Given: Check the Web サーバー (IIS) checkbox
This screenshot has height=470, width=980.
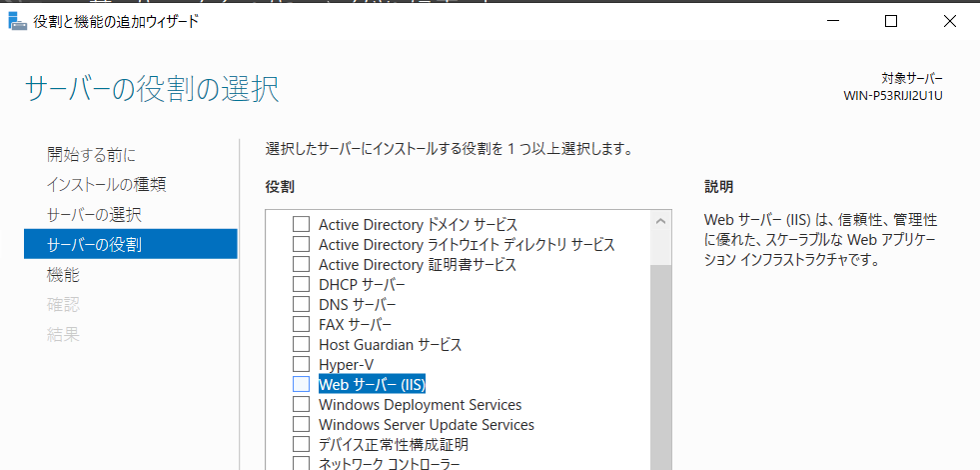Looking at the screenshot, I should (x=302, y=384).
